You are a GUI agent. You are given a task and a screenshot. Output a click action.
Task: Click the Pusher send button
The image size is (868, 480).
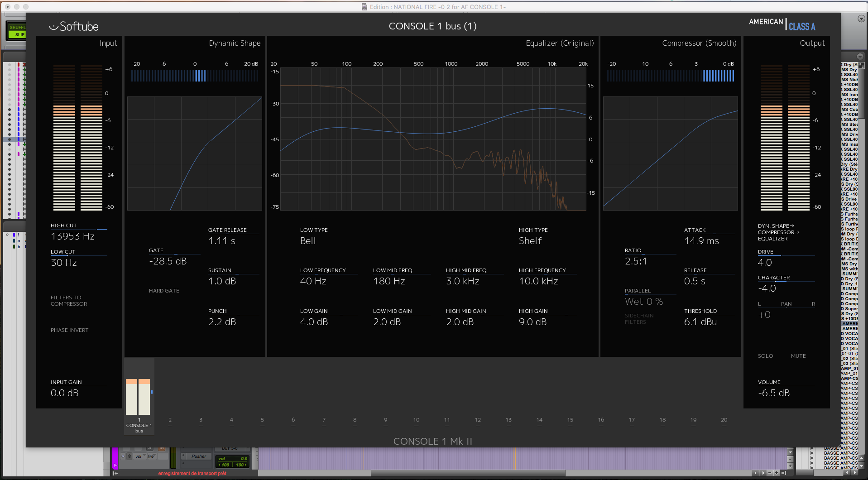(199, 456)
